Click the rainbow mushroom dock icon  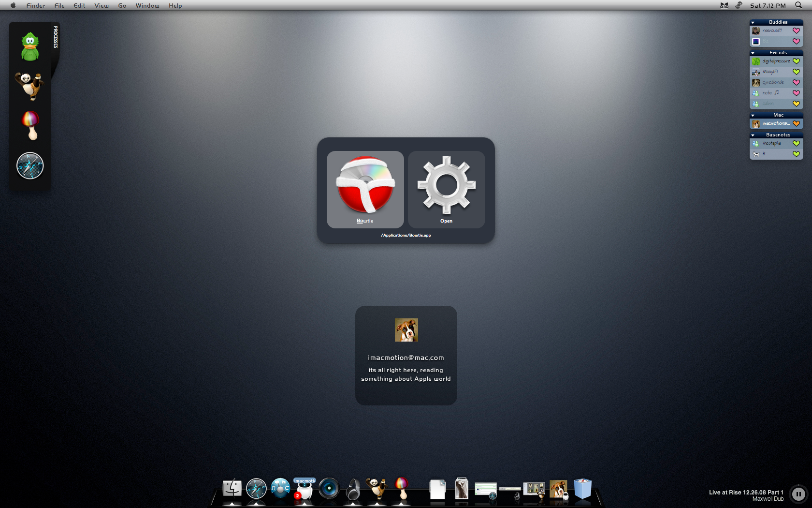(402, 489)
